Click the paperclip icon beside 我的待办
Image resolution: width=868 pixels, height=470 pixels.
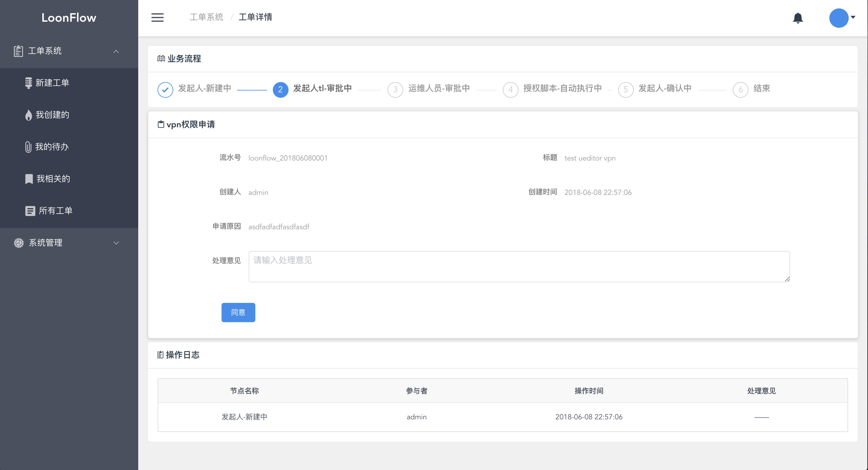pyautogui.click(x=28, y=147)
